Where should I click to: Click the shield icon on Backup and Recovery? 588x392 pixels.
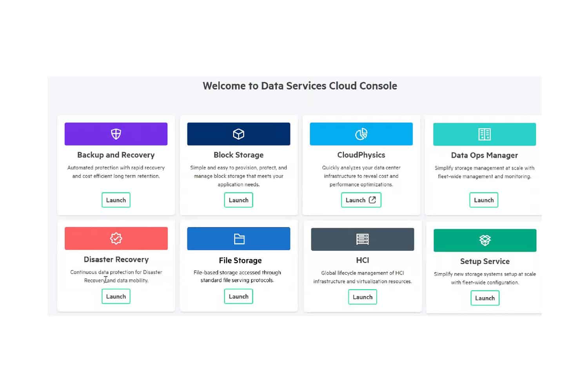116,134
